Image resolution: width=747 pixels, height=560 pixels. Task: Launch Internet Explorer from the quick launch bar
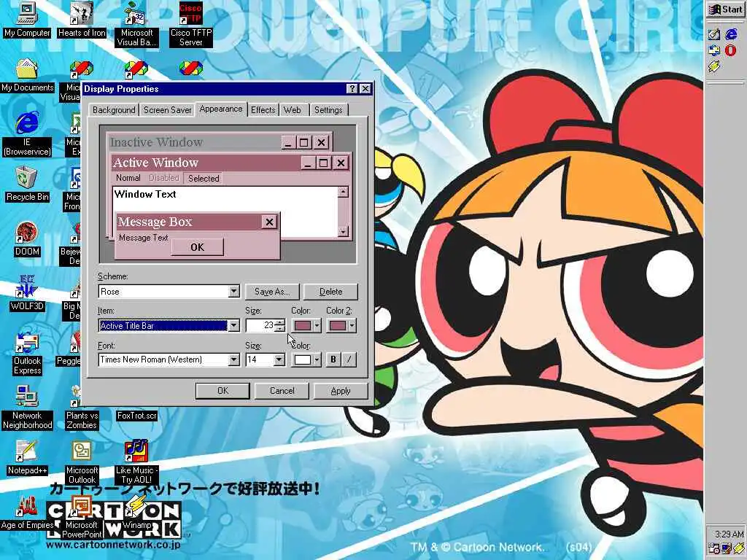tap(731, 34)
